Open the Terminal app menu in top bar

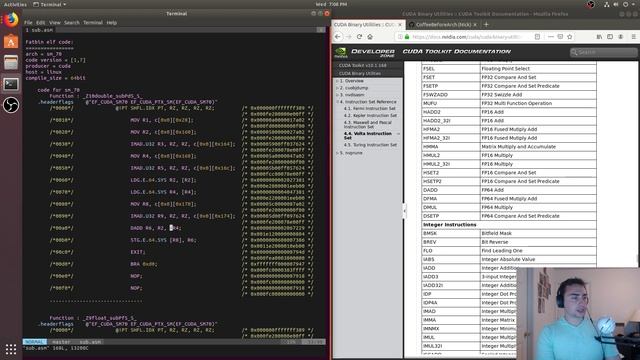point(49,4)
